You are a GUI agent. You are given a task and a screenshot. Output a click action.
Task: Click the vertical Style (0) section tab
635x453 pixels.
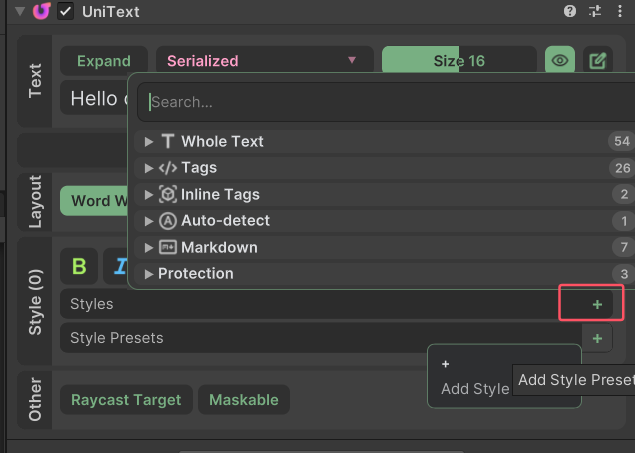click(35, 302)
